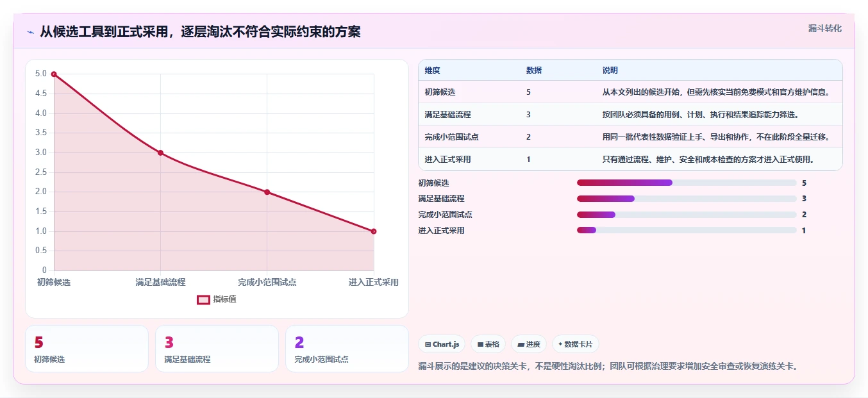Click the x-axis label 满足基础流程 under chart
868x398 pixels.
[160, 282]
